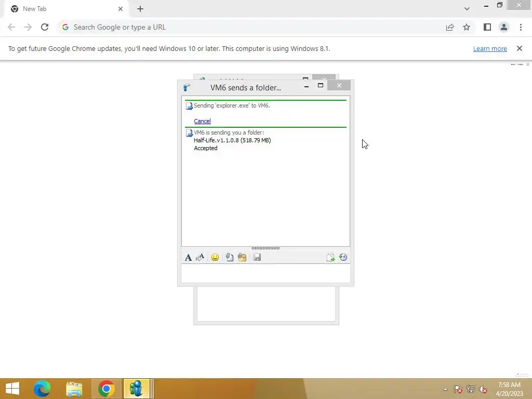Click the send file paperclip icon
The width and height of the screenshot is (532, 399).
tap(229, 258)
